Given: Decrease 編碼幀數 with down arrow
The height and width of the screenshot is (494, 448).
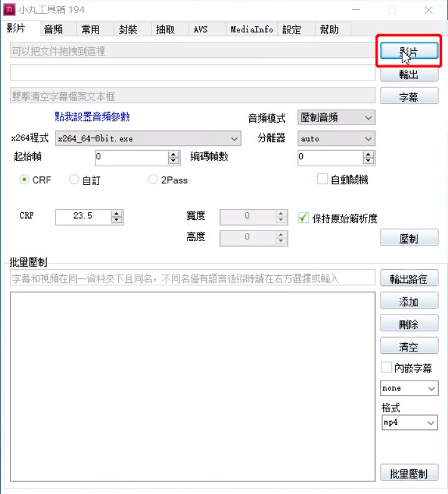Looking at the screenshot, I should coord(368,161).
